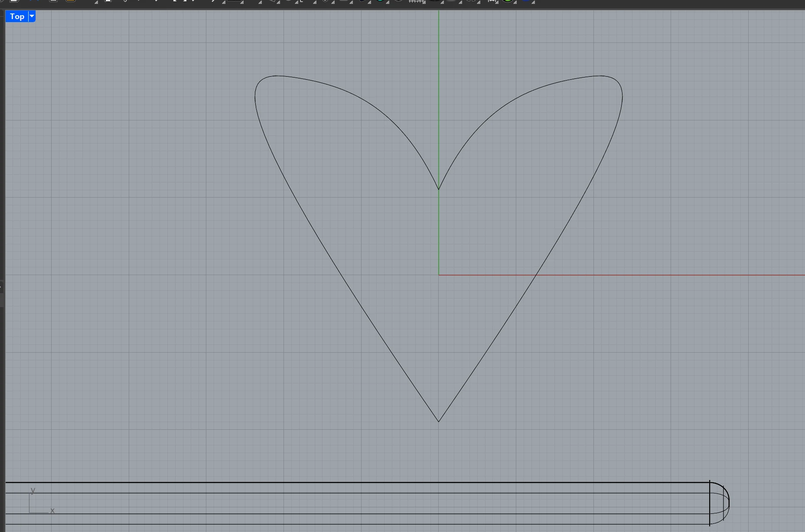Image resolution: width=805 pixels, height=532 pixels.
Task: Select the rounded end cap of the bar
Action: [720, 503]
